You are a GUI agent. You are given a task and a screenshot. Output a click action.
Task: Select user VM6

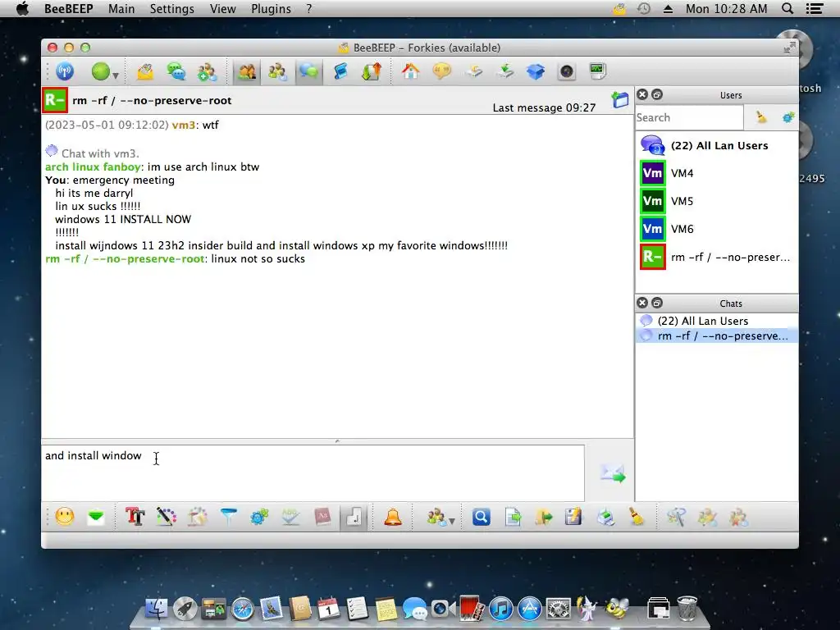[x=717, y=229]
